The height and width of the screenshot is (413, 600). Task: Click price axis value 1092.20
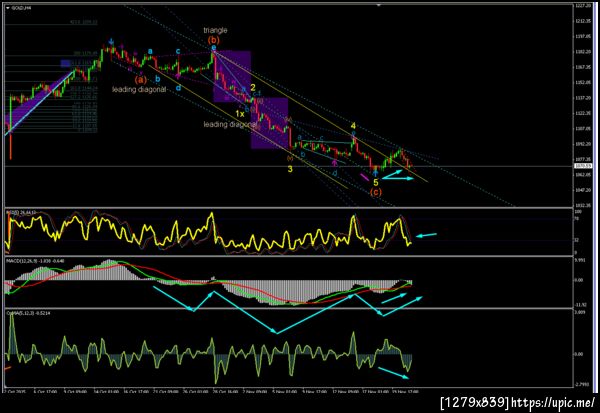(x=583, y=144)
